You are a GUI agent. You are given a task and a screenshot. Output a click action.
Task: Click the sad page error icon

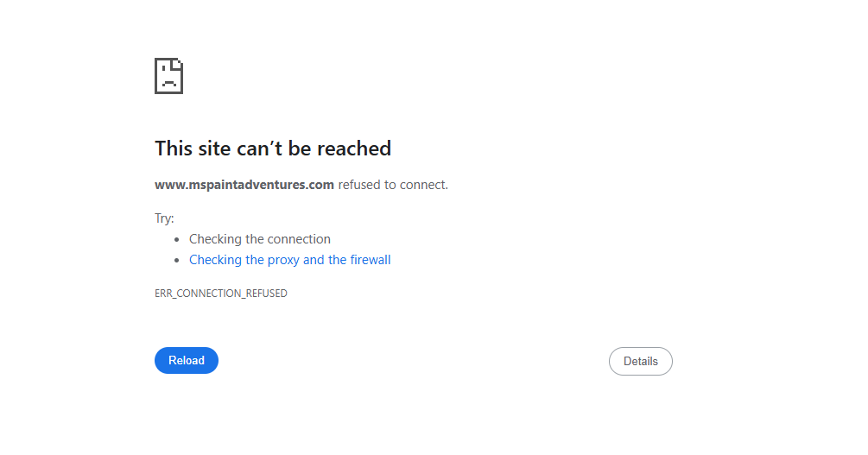(168, 76)
